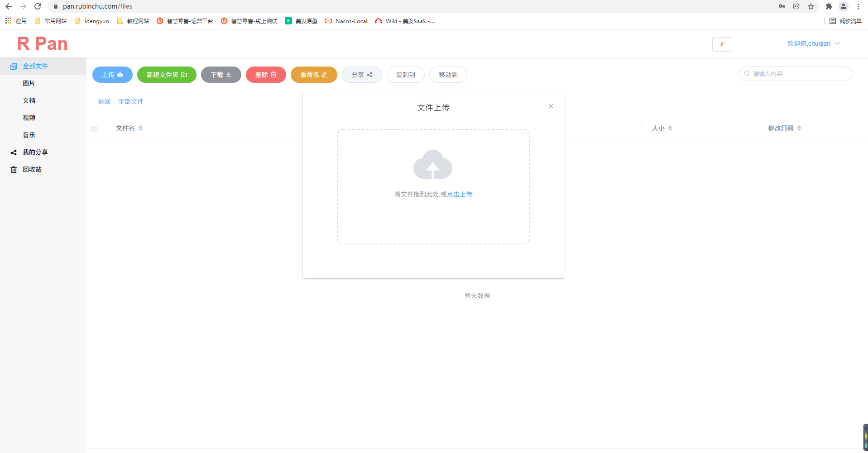
Task: Close the 文件上传 dialog
Action: 551,106
